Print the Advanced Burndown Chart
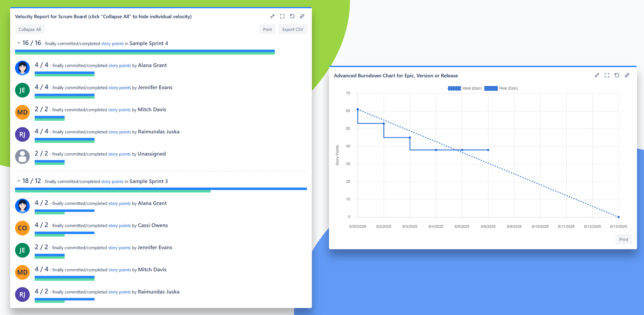The image size is (644, 315). coord(624,239)
